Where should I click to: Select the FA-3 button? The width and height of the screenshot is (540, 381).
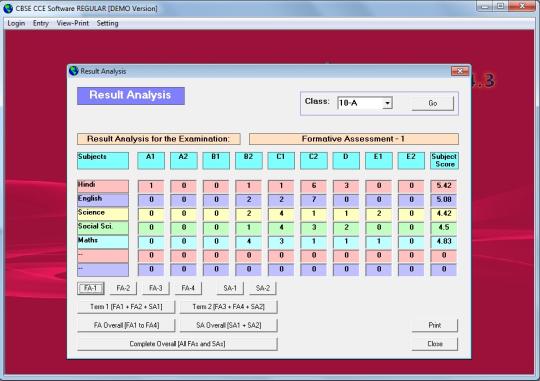[156, 288]
